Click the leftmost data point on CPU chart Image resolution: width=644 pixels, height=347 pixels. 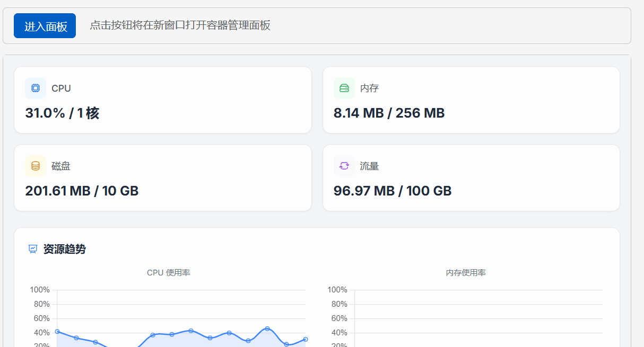57,332
